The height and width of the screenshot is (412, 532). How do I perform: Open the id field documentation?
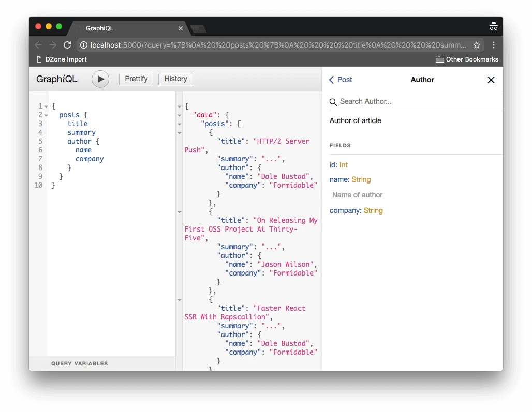click(332, 165)
